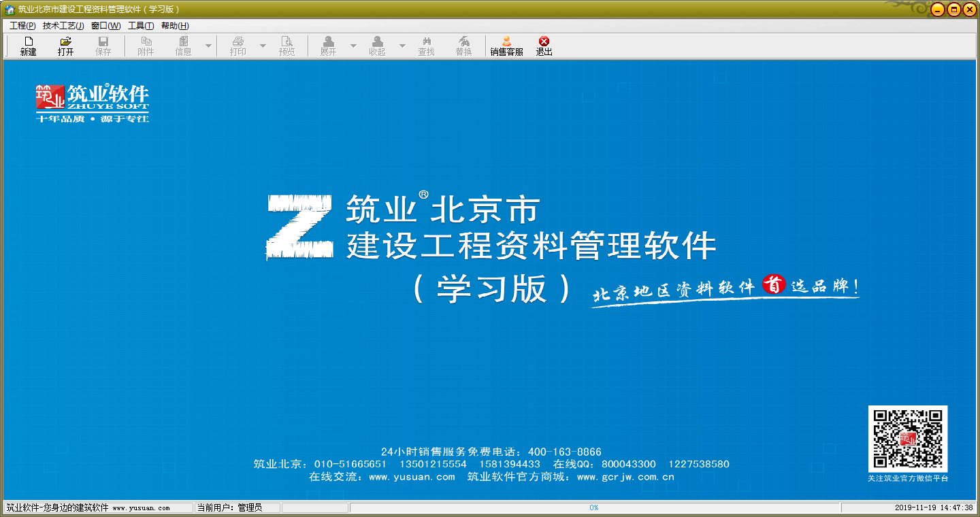Maximize the application window

coord(954,10)
